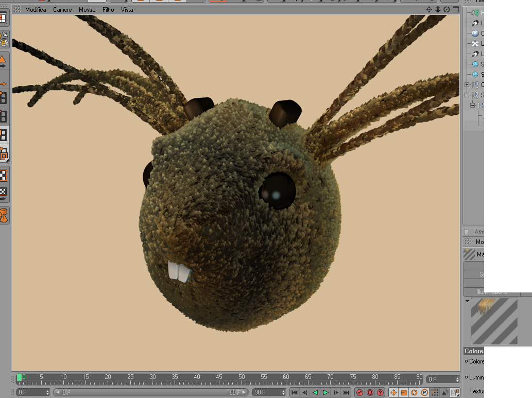The width and height of the screenshot is (532, 398).
Task: Click the green play backwards button
Action: 315,392
